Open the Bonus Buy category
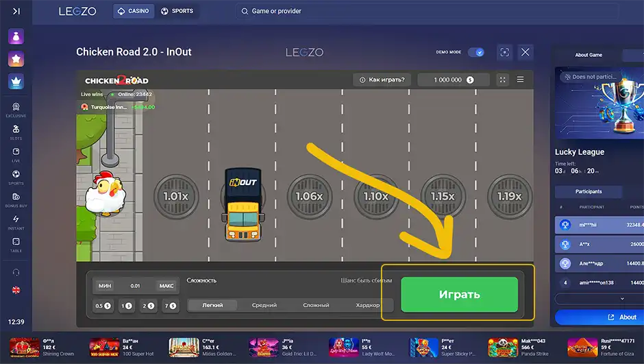Screen dimensions: 644x364 [16, 200]
